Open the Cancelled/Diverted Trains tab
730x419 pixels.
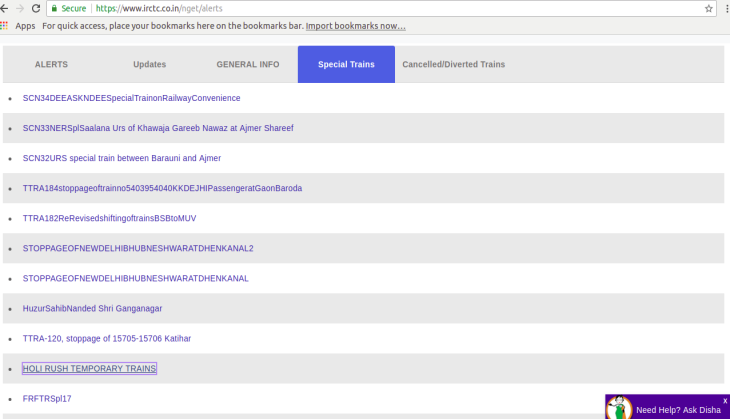click(453, 64)
